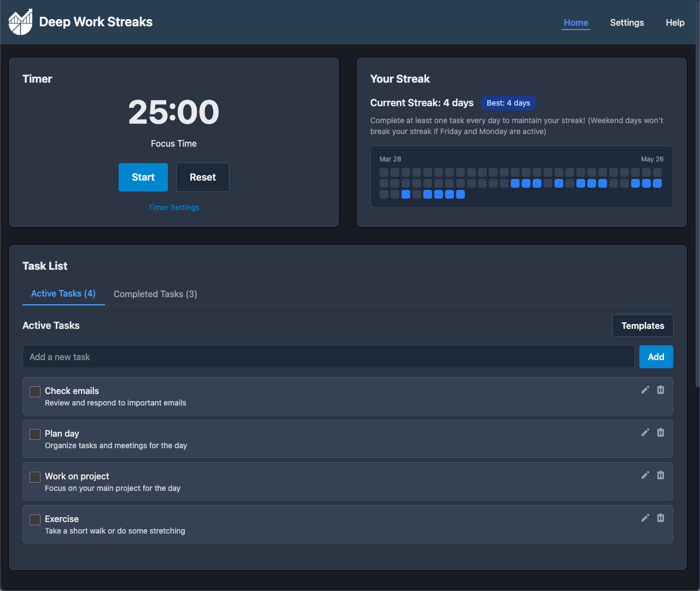
Task: Go to the Help page
Action: (675, 22)
